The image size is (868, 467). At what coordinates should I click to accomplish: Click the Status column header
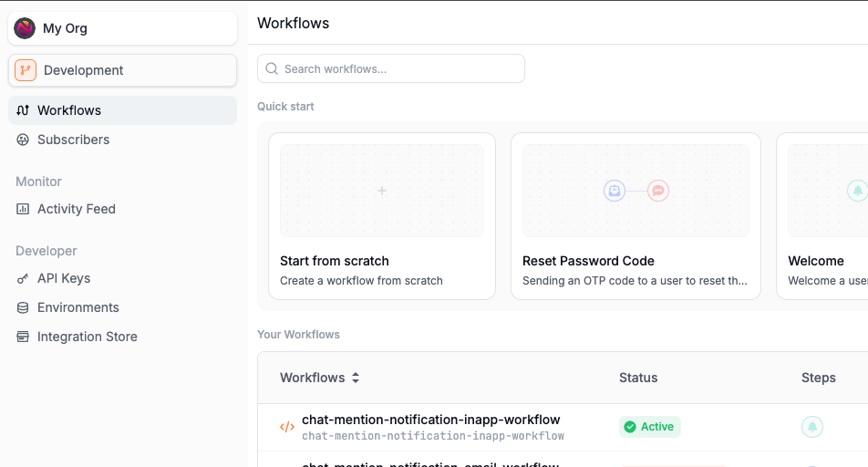(x=638, y=378)
